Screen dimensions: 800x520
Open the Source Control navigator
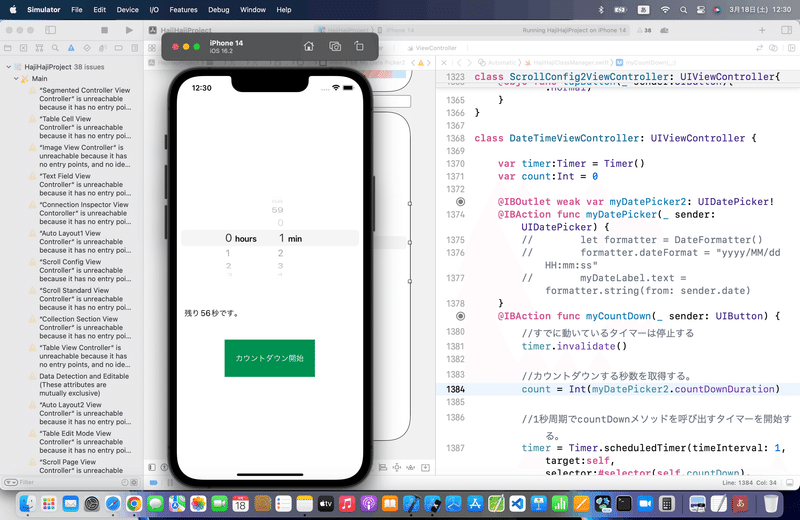click(23, 48)
